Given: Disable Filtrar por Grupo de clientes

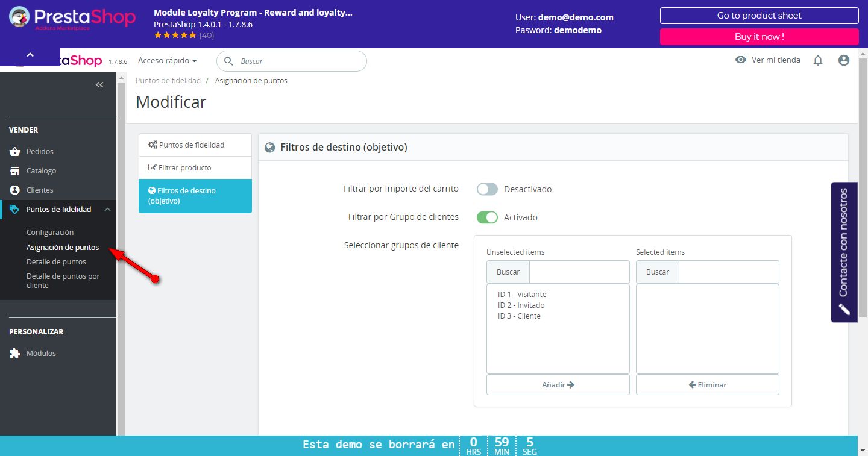Looking at the screenshot, I should (487, 217).
